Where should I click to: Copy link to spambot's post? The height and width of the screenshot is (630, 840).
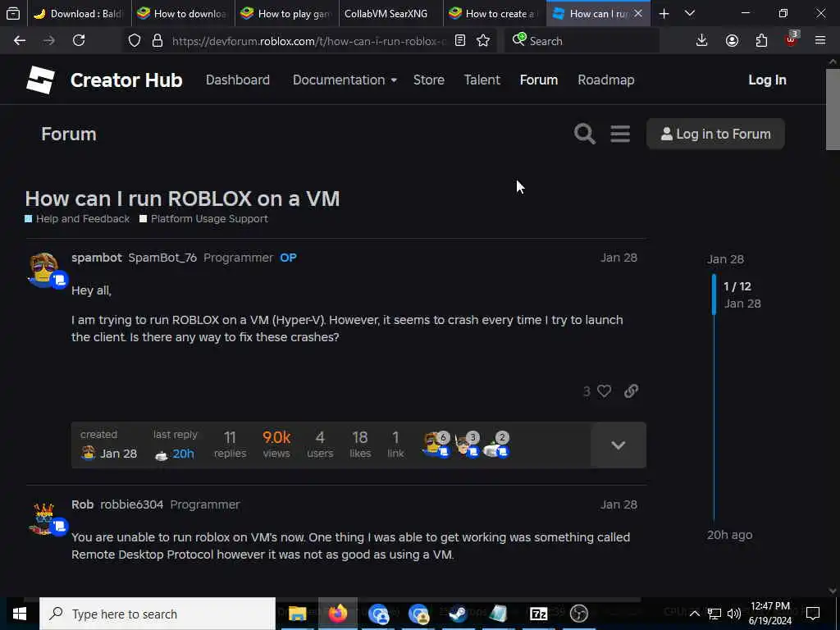[x=631, y=391]
